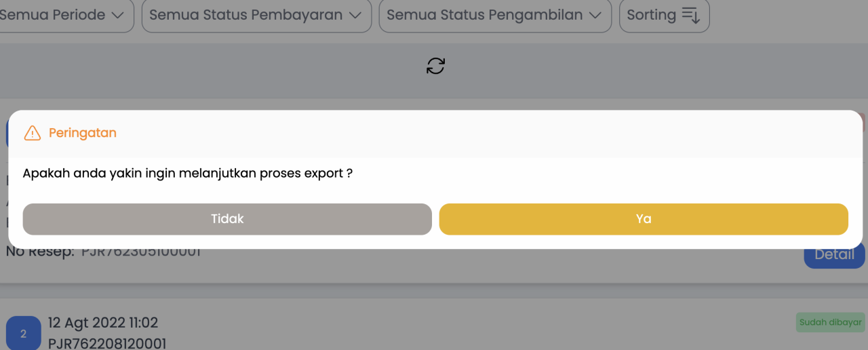This screenshot has width=868, height=350.
Task: Open the blue Detail button
Action: click(834, 255)
